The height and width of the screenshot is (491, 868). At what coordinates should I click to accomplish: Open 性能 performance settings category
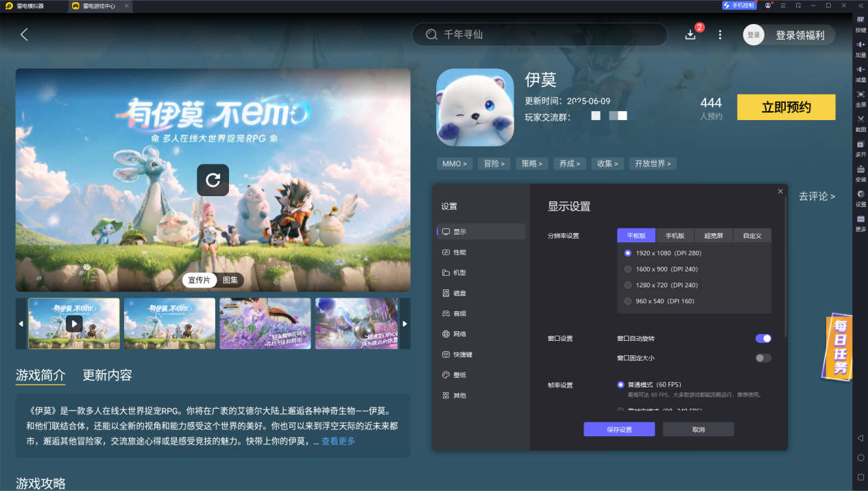(481, 252)
